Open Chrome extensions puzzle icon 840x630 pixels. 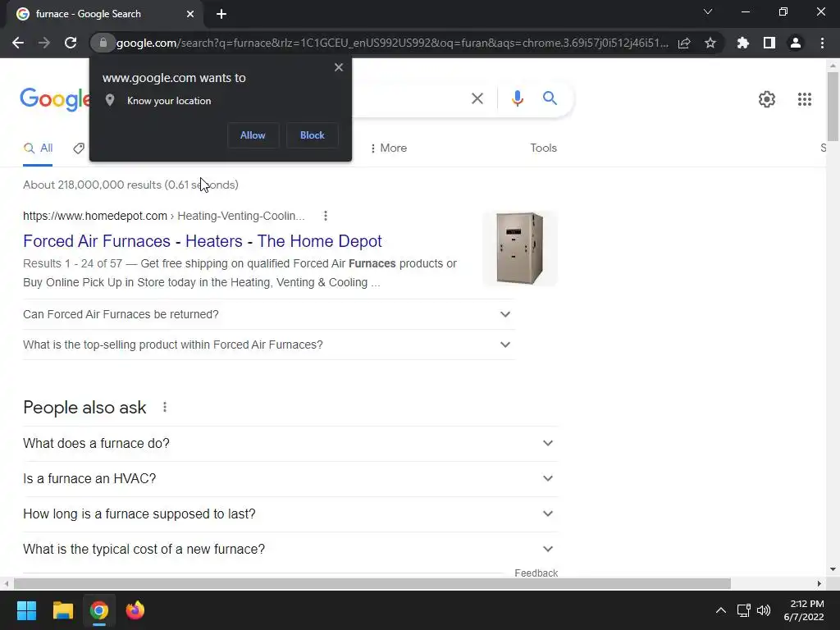743,43
